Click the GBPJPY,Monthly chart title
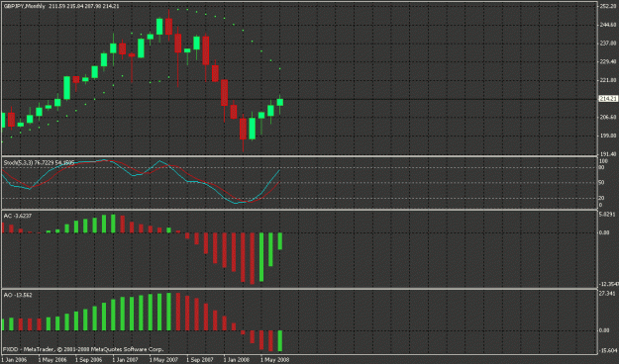 tap(24, 6)
